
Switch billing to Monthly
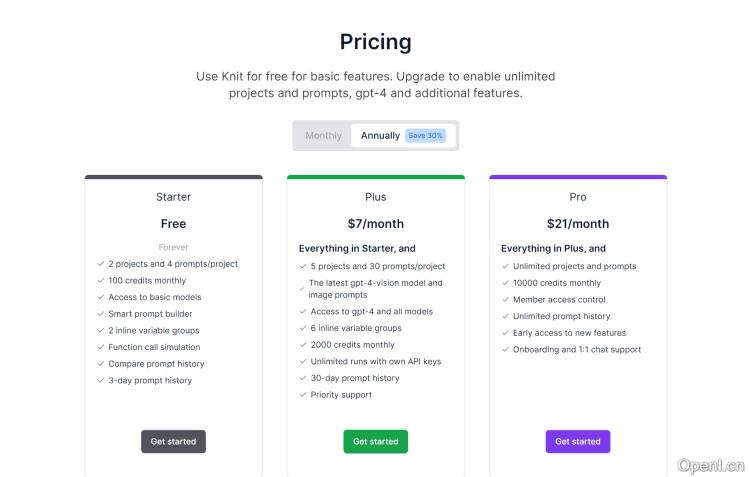323,135
